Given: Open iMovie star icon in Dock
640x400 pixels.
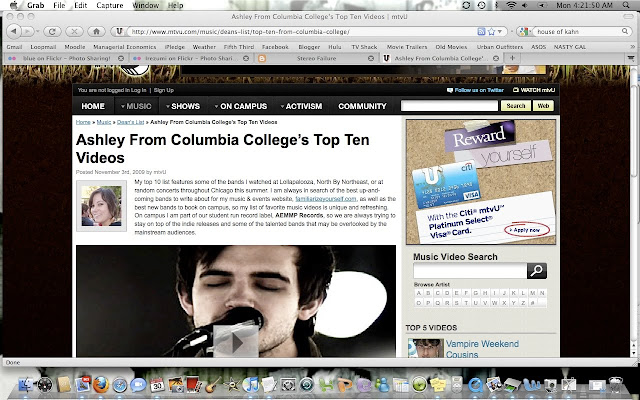Looking at the screenshot, I should pos(232,384).
